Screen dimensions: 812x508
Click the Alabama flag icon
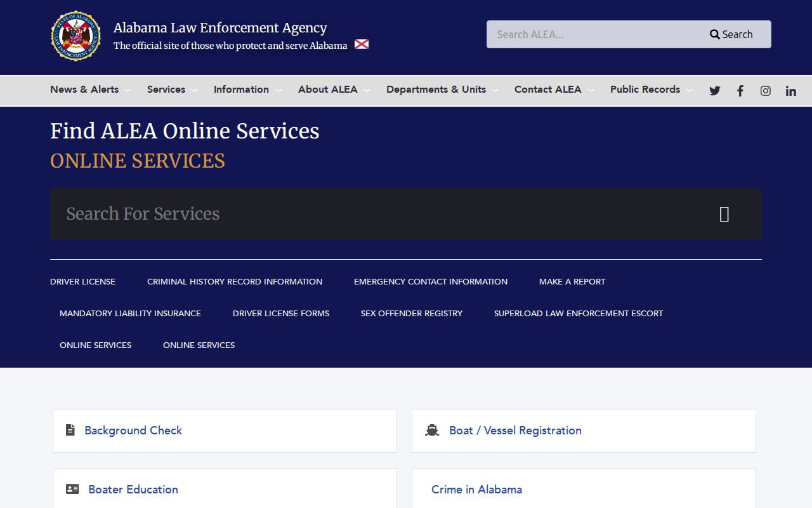tap(362, 44)
